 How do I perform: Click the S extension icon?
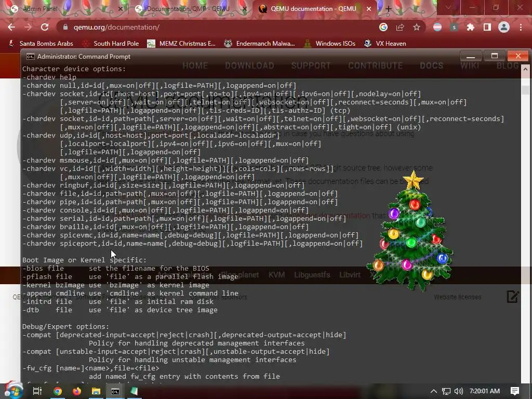pos(454,27)
